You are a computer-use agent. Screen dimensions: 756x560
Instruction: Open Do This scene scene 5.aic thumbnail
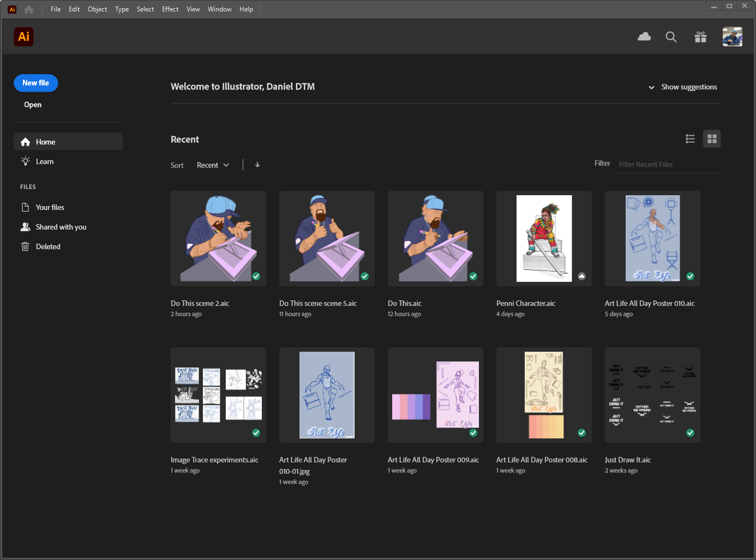click(x=327, y=238)
